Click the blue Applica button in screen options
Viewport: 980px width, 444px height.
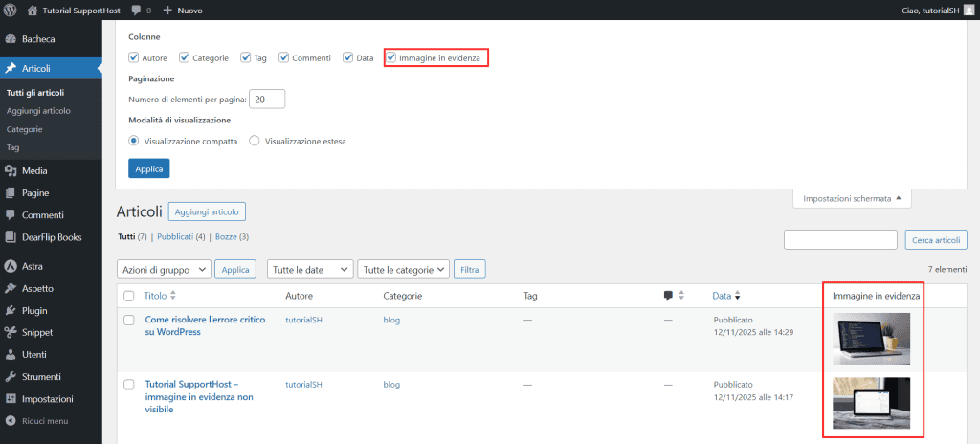(x=148, y=168)
